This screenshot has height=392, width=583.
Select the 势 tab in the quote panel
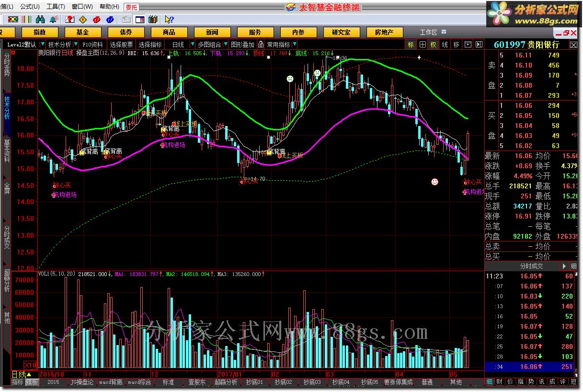coord(531,382)
